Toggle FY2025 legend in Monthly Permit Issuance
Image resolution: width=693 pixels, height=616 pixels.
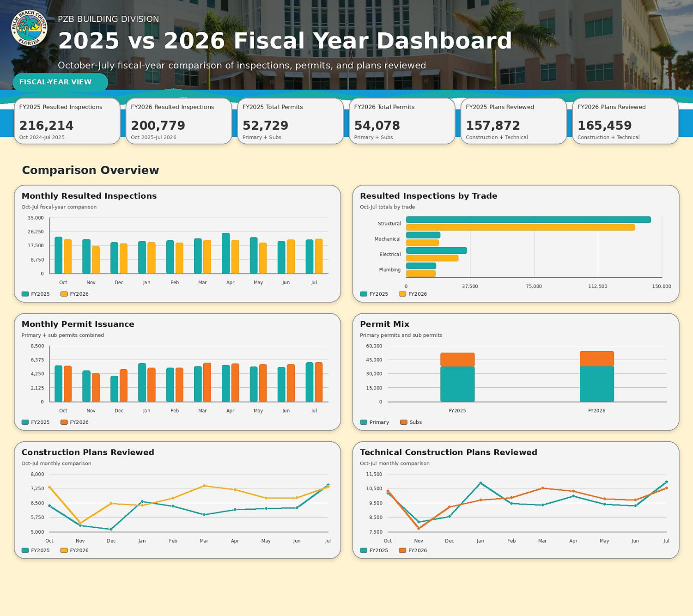pos(36,422)
